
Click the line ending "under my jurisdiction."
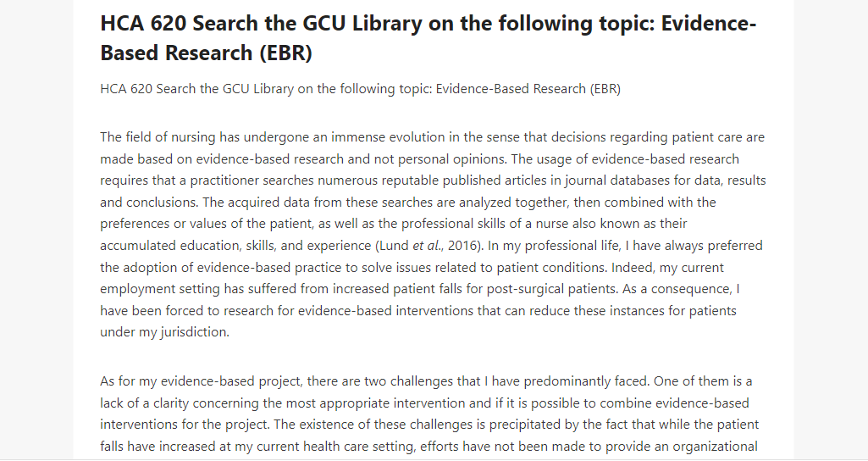pos(164,332)
